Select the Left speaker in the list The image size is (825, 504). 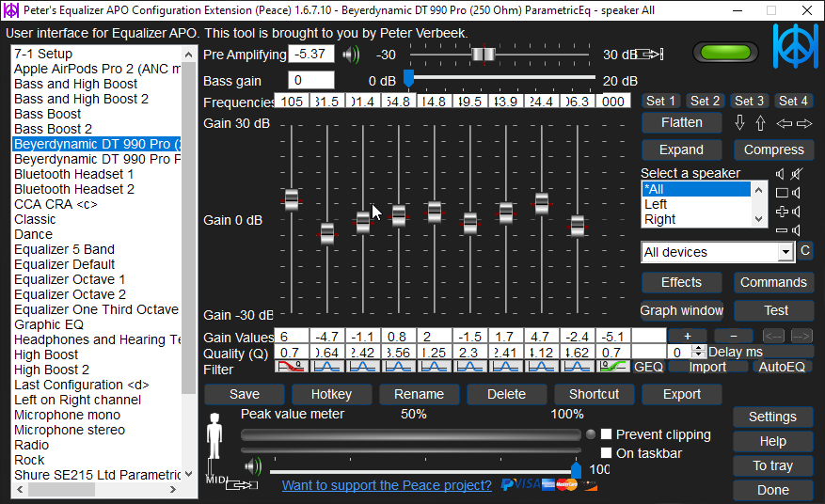point(697,204)
